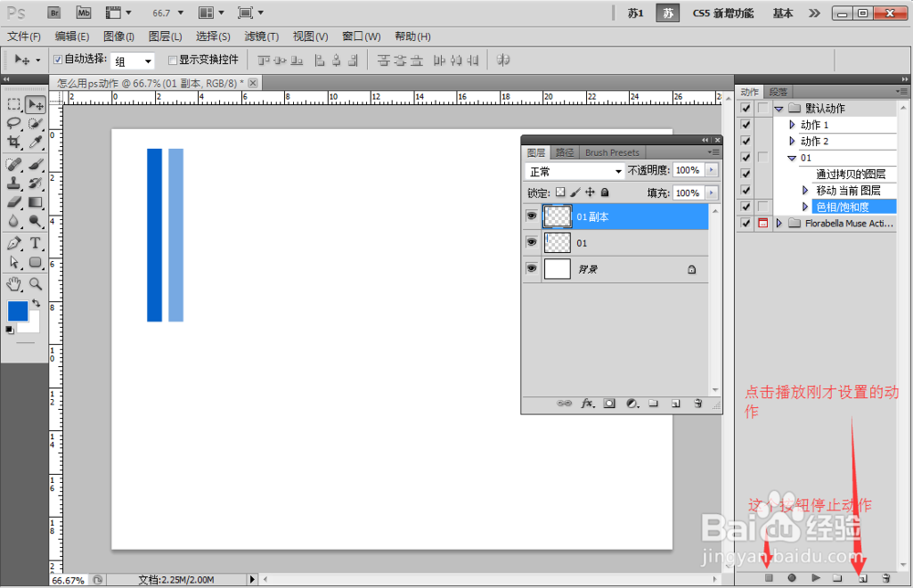Toggle checkmark for 动作 1
Screen dimensions: 913x588
click(x=745, y=124)
